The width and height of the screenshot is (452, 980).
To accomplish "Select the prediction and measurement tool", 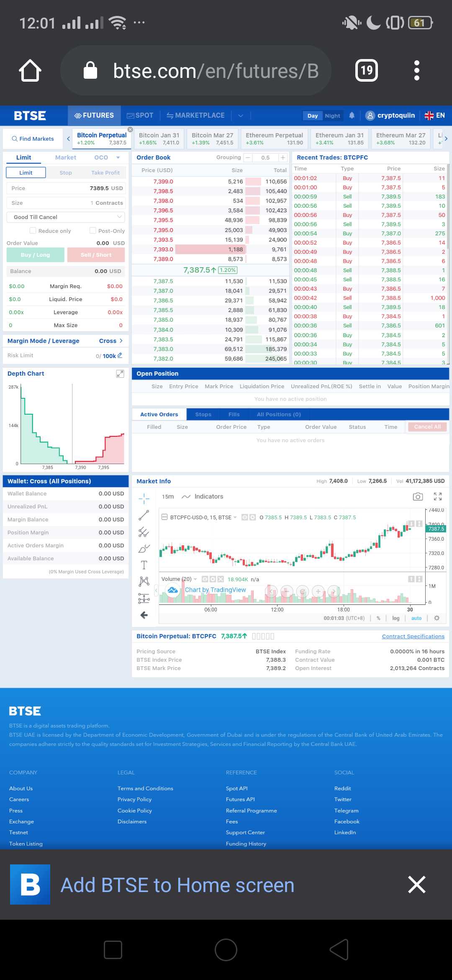I will click(x=144, y=598).
